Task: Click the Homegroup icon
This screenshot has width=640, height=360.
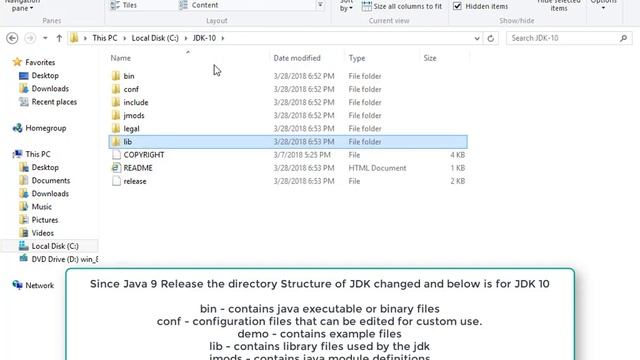Action: [17, 128]
